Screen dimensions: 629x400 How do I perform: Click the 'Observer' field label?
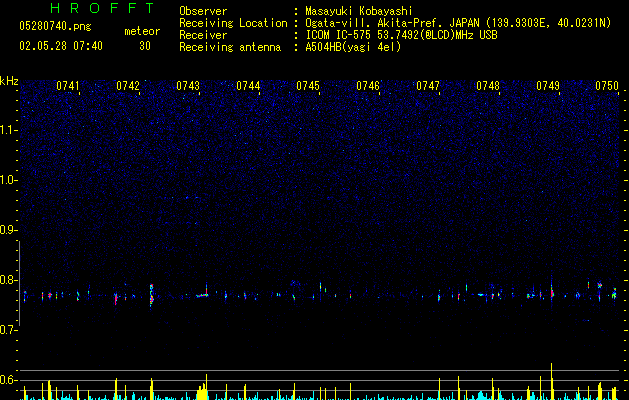pos(203,11)
